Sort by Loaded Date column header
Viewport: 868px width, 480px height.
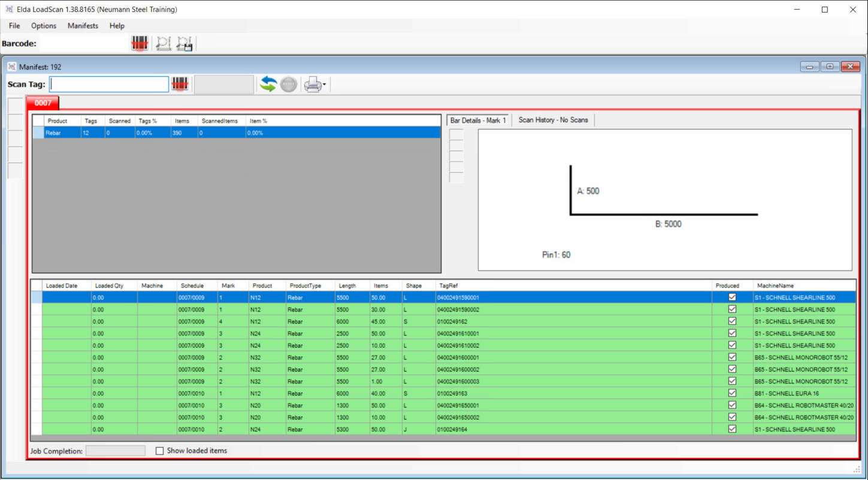66,286
